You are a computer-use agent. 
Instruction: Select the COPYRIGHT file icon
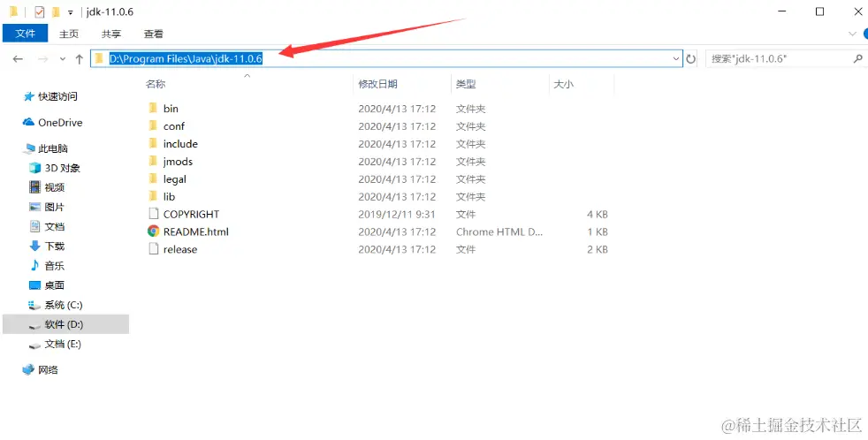click(153, 214)
